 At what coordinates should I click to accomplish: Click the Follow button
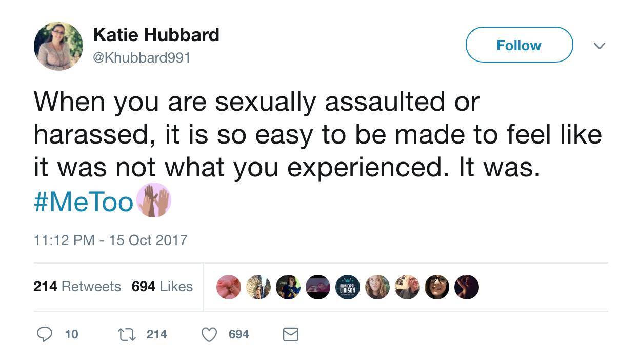pos(518,45)
